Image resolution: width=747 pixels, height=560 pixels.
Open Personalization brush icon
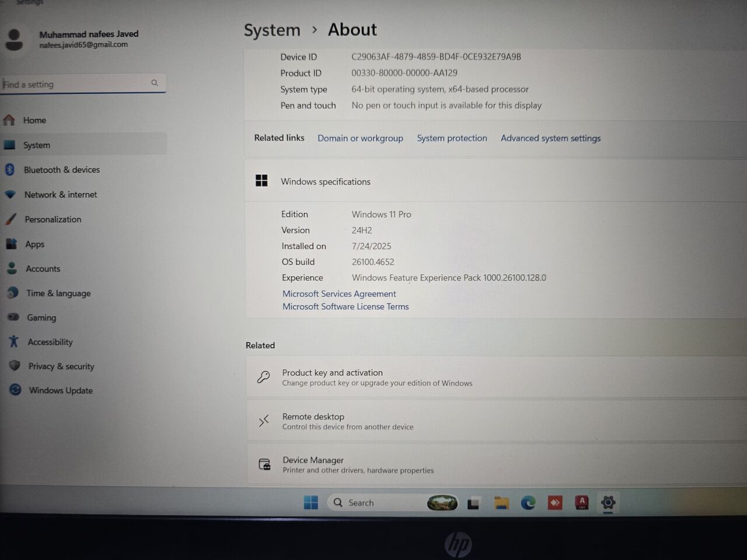(11, 219)
